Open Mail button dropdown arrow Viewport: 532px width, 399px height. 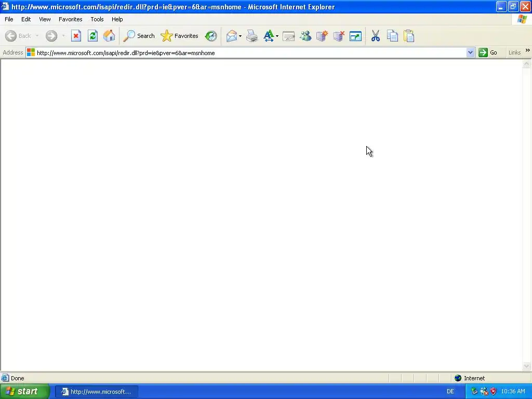pyautogui.click(x=240, y=36)
